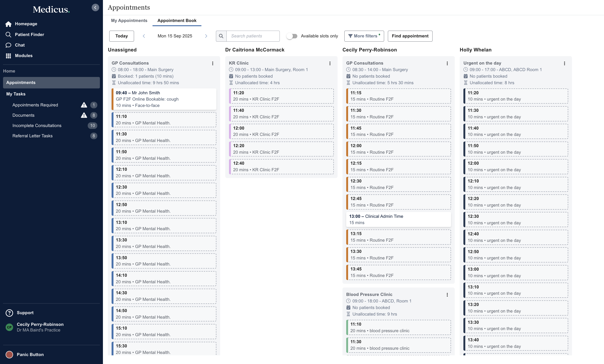This screenshot has width=604, height=364.
Task: Click the Today button
Action: [122, 36]
